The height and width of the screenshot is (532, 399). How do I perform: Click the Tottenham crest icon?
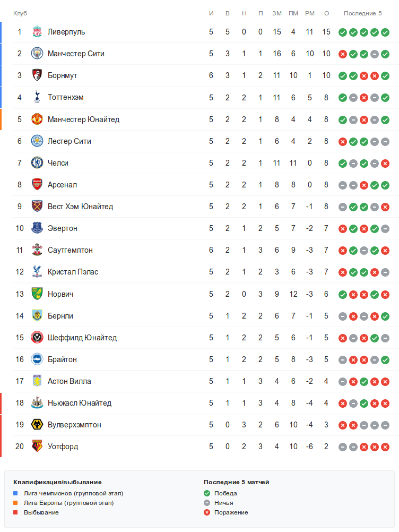coord(37,97)
